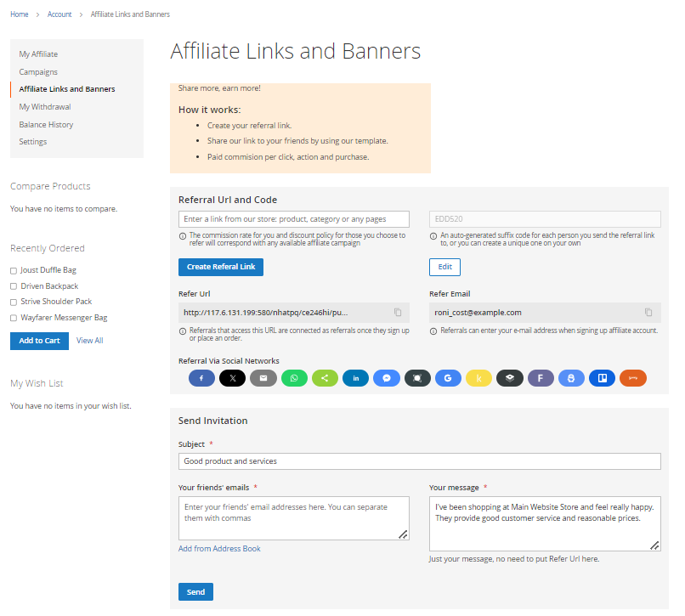685x616 pixels.
Task: Share referral on X (Twitter)
Action: click(233, 378)
